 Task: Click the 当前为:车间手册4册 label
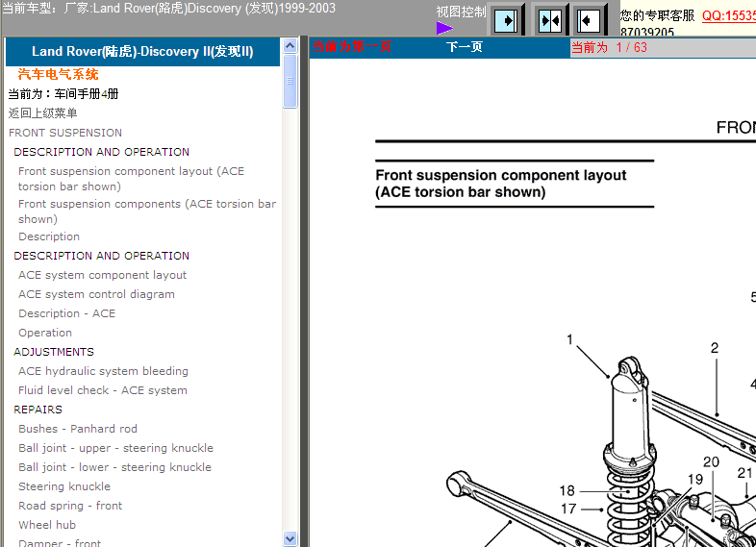point(63,94)
